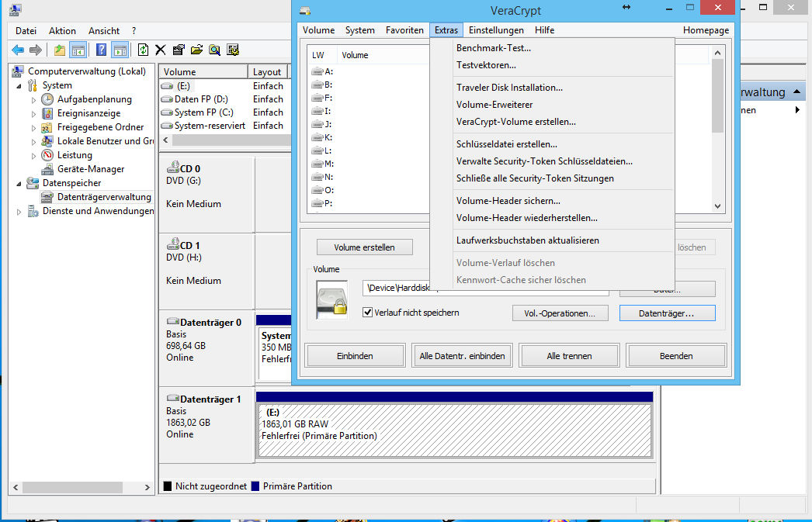Click the hard disk lock icon in VeraCrypt

tap(332, 300)
